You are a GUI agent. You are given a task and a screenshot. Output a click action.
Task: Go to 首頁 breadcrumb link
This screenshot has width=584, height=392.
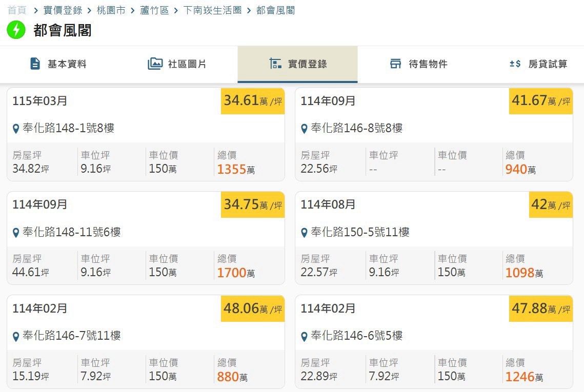tap(17, 10)
